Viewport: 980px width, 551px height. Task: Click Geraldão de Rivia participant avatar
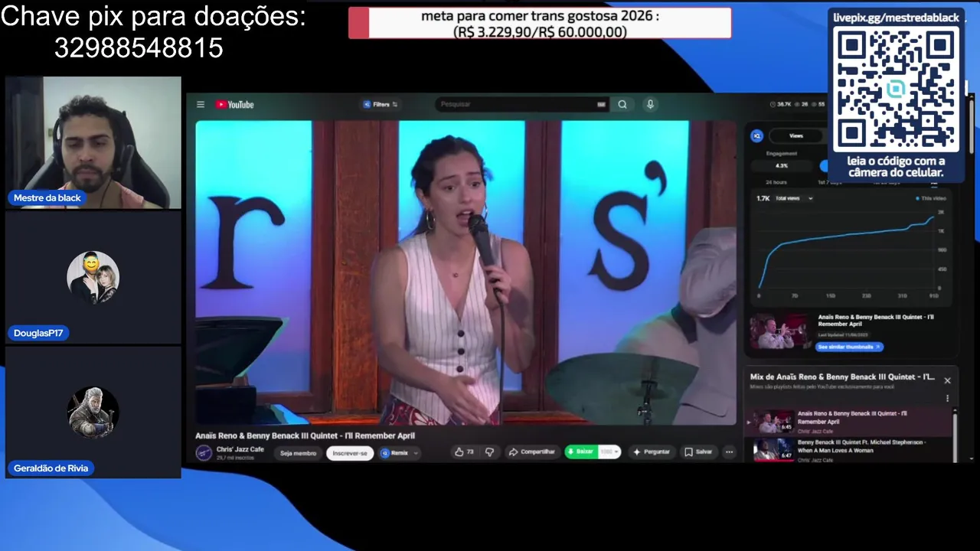pyautogui.click(x=93, y=412)
